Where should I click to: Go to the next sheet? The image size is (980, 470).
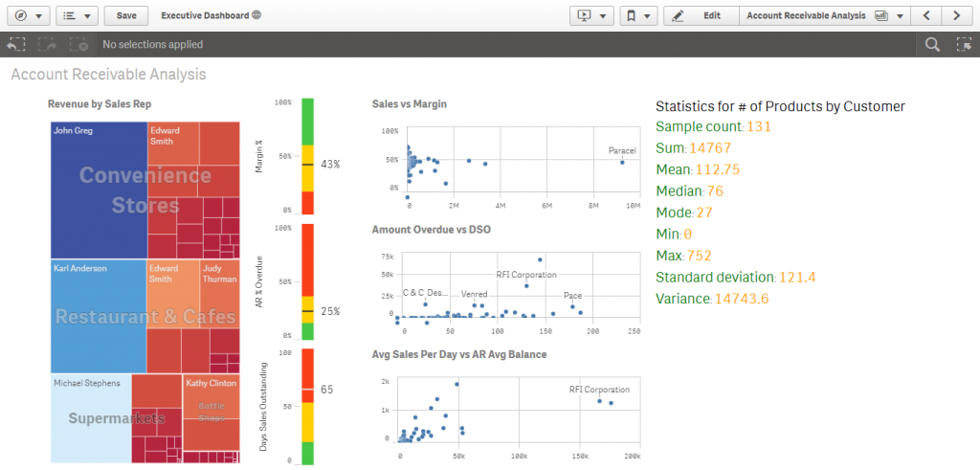[x=955, y=15]
